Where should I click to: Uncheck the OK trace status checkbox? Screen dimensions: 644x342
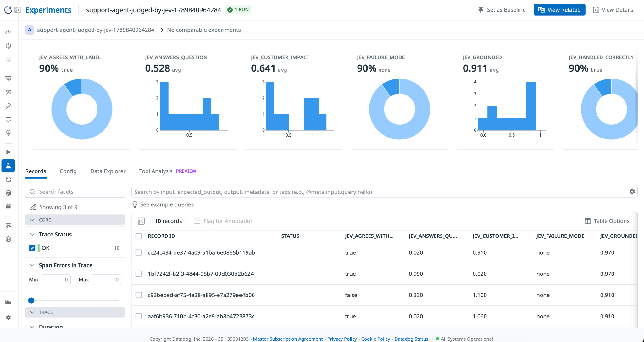[32, 248]
